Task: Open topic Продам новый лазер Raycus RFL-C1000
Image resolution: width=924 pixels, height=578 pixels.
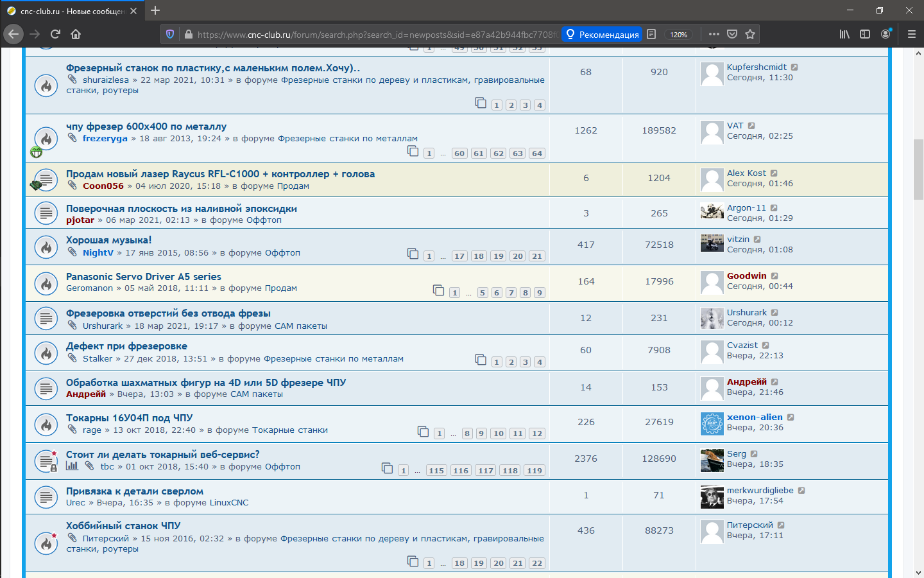Action: pyautogui.click(x=220, y=174)
